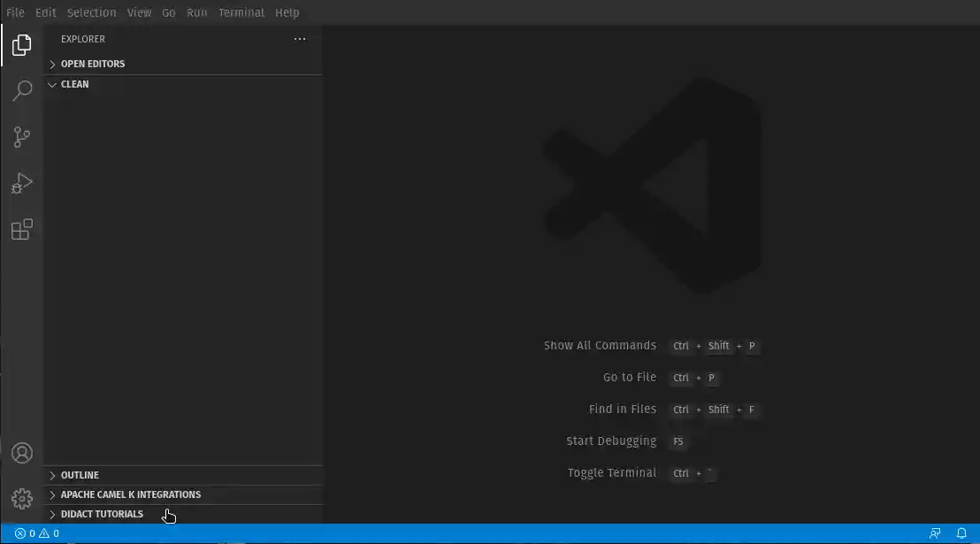Open the Source Control view
The image size is (980, 544).
click(21, 137)
